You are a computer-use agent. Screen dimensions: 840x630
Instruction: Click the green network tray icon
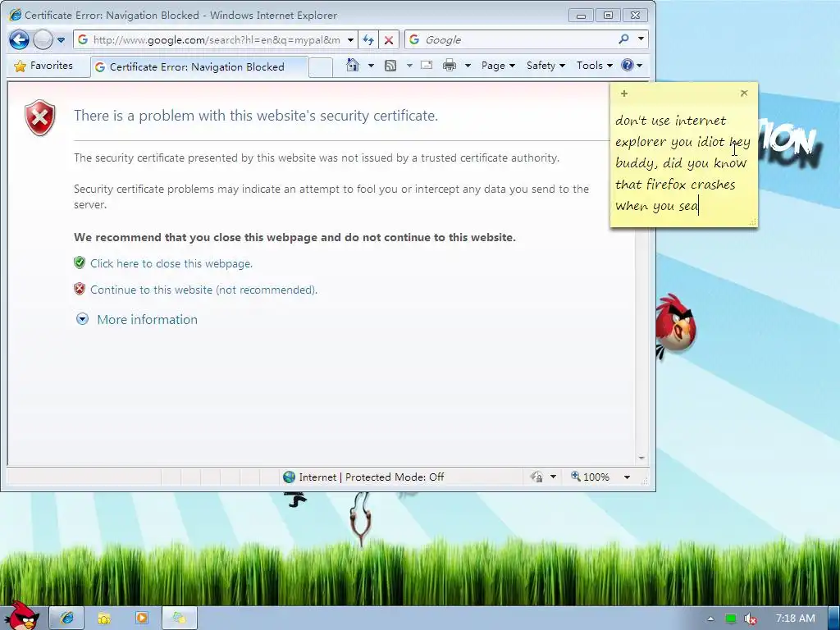(x=731, y=619)
